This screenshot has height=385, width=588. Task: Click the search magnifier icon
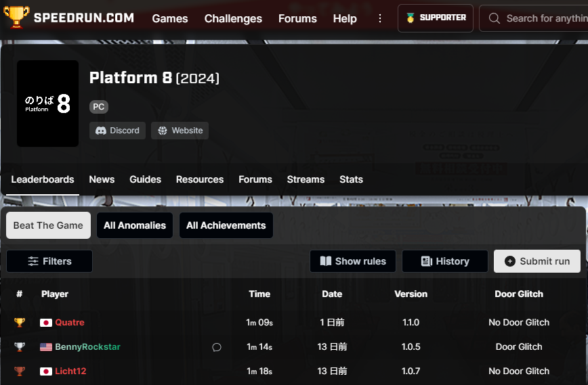[x=495, y=18]
